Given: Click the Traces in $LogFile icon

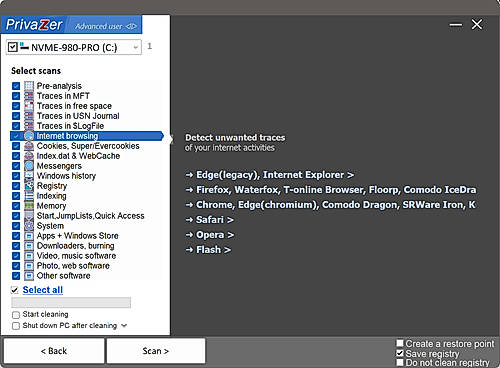Looking at the screenshot, I should point(29,126).
